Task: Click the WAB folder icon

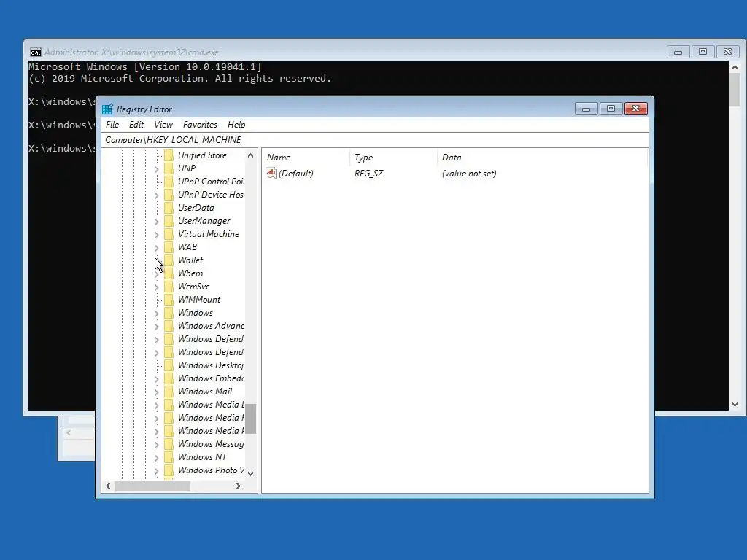Action: (x=169, y=247)
